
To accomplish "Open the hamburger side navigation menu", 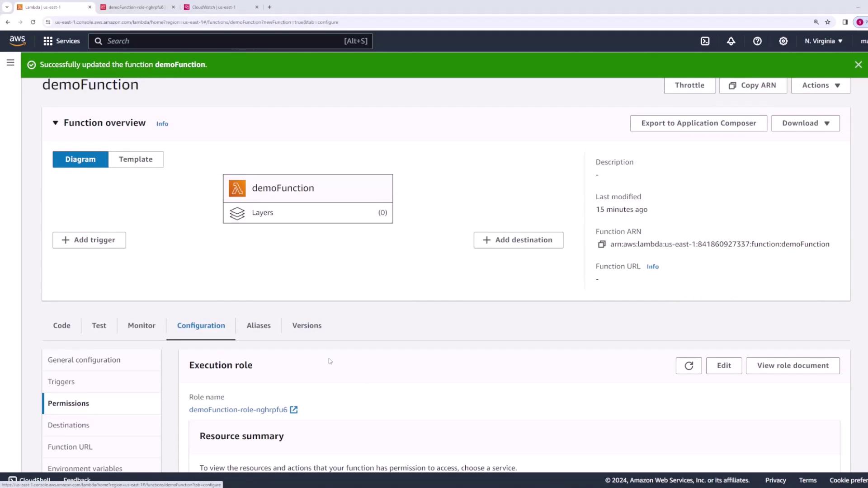I will click(x=10, y=63).
